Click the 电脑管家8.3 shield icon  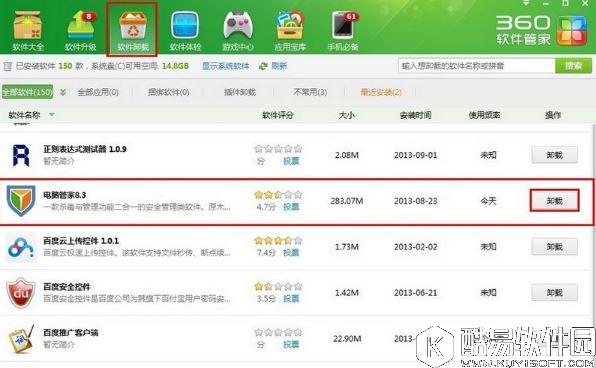(x=21, y=201)
